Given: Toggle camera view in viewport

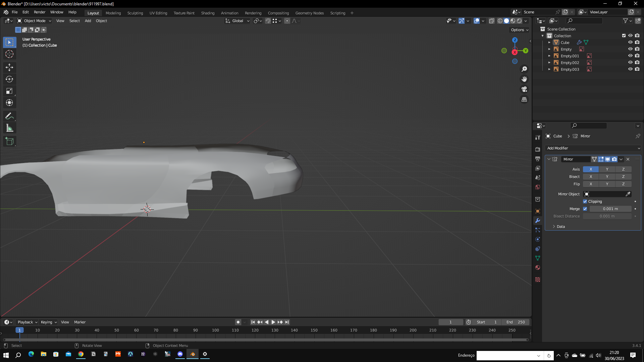Looking at the screenshot, I should coord(524,89).
